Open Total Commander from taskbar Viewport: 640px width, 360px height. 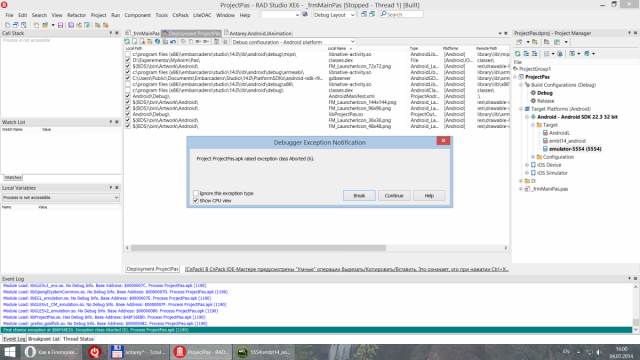coord(138,352)
